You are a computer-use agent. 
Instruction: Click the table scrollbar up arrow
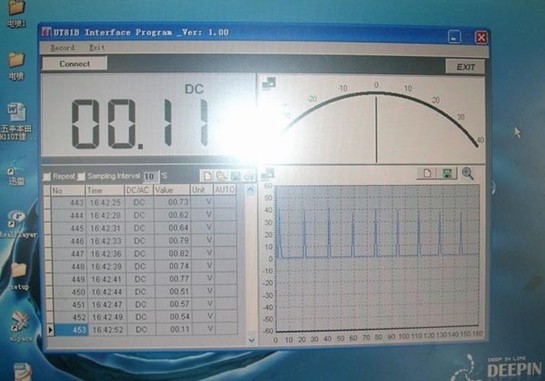(x=251, y=190)
